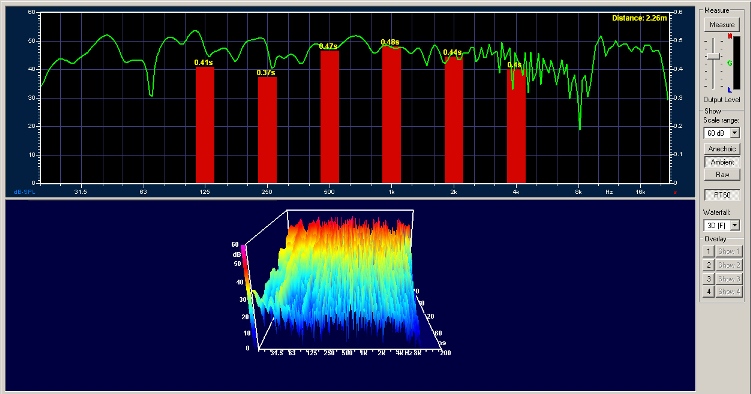Click the dB-SPL axis label
The width and height of the screenshot is (751, 394).
(24, 192)
